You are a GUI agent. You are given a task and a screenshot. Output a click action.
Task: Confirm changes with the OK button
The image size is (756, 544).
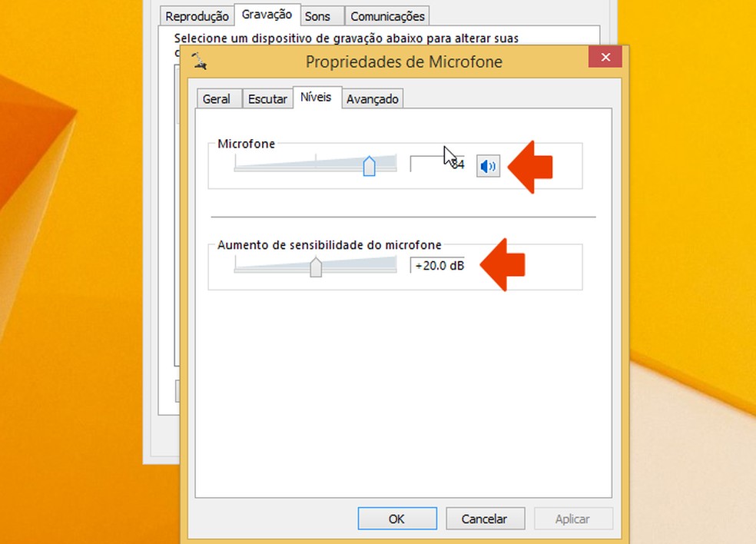click(397, 519)
